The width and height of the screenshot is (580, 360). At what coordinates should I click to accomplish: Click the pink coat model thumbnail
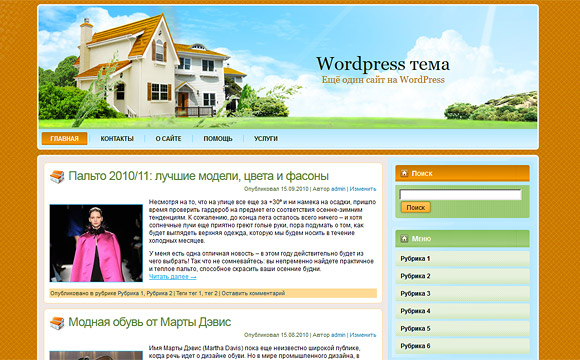[x=96, y=243]
